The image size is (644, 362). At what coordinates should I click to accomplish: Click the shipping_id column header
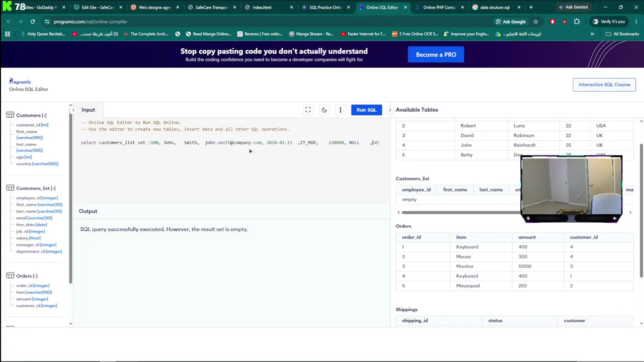(415, 320)
